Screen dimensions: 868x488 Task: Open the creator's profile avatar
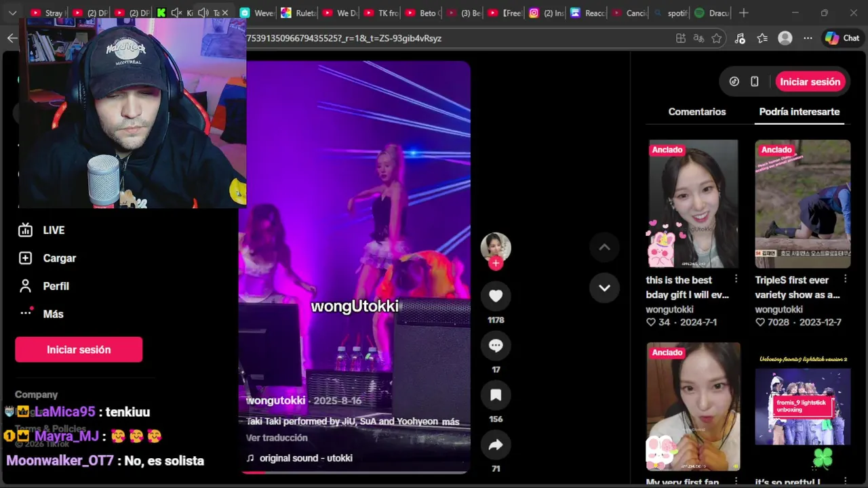tap(496, 247)
